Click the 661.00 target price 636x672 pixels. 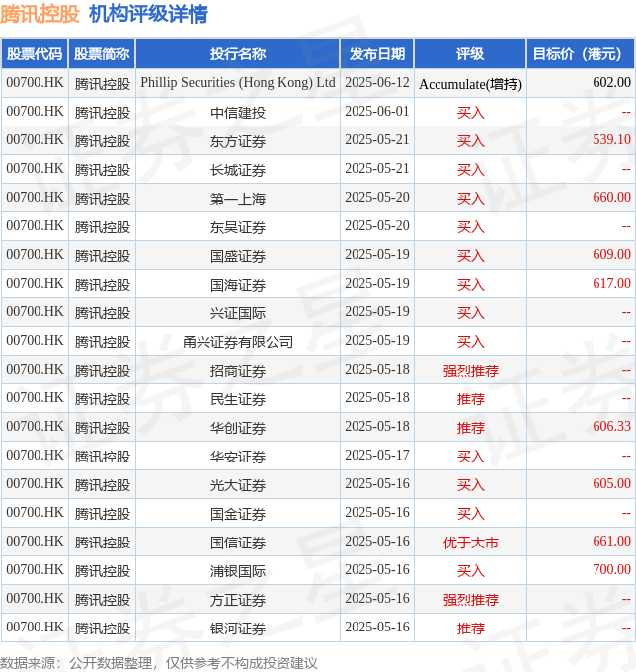point(611,542)
